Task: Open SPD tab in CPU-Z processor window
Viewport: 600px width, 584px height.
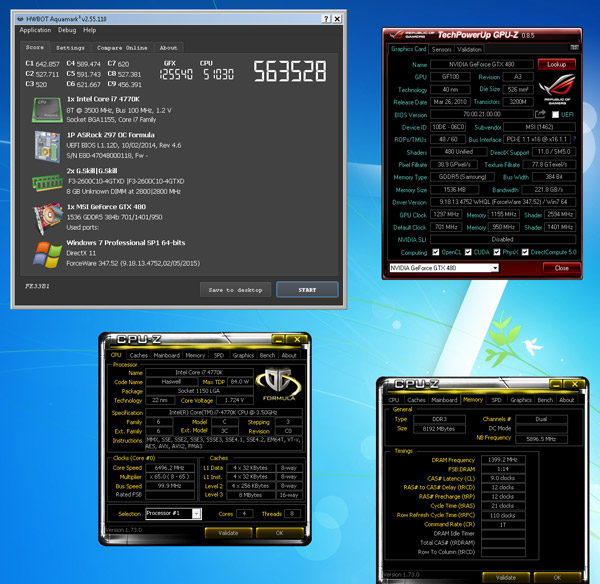Action: (x=218, y=355)
